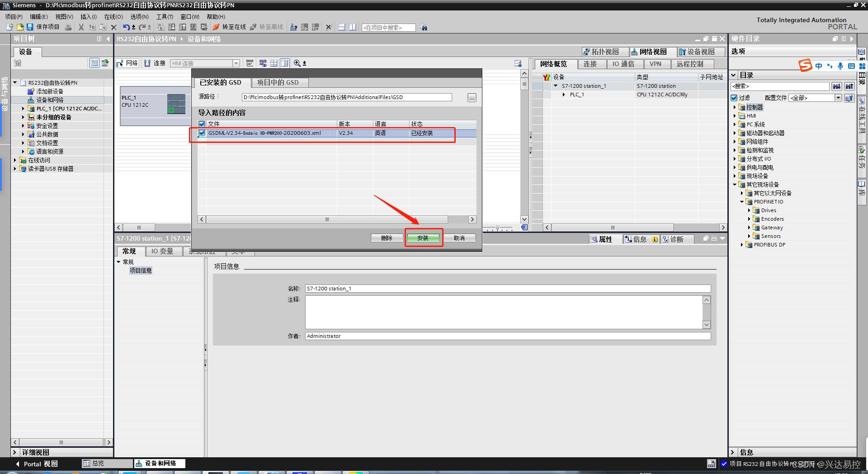Open the 在线(O) menu

pyautogui.click(x=113, y=17)
